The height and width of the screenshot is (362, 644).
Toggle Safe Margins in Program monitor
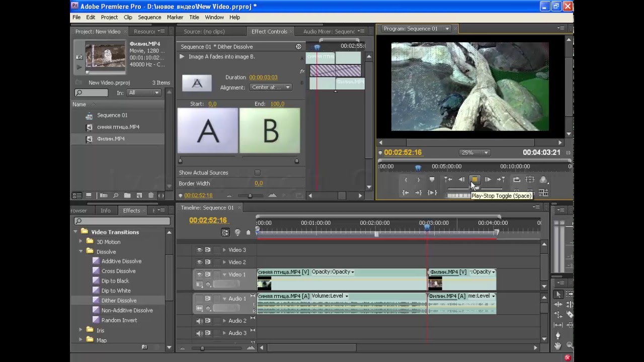click(530, 179)
